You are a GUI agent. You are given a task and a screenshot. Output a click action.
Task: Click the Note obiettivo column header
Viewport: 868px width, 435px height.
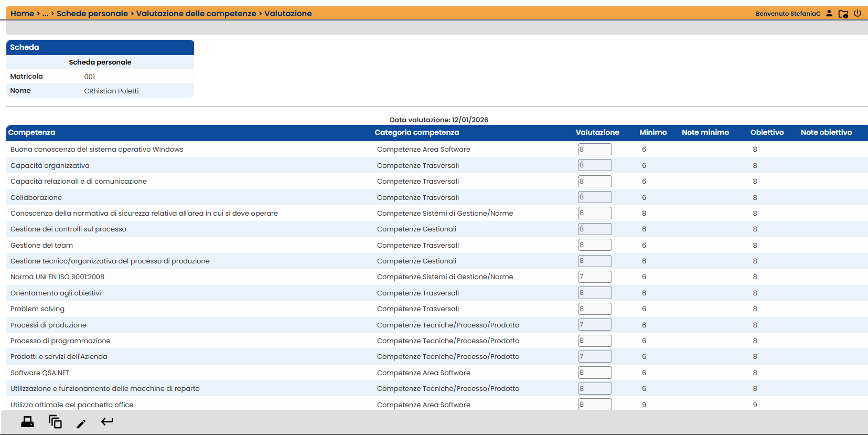coord(826,133)
